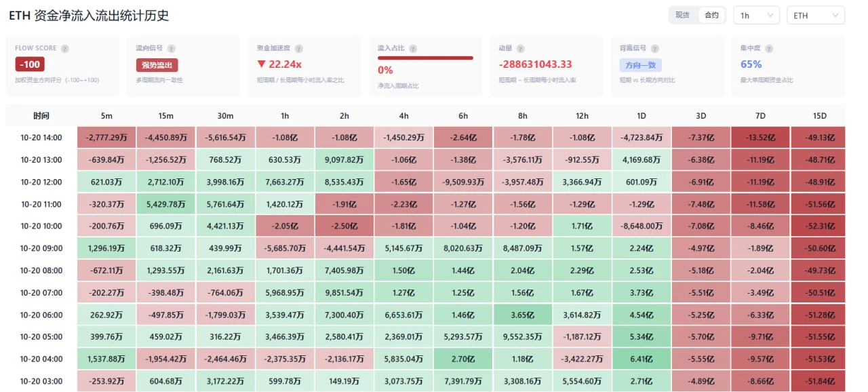Select the 10-20 09:00 row label
The height and width of the screenshot is (392, 868).
[41, 248]
